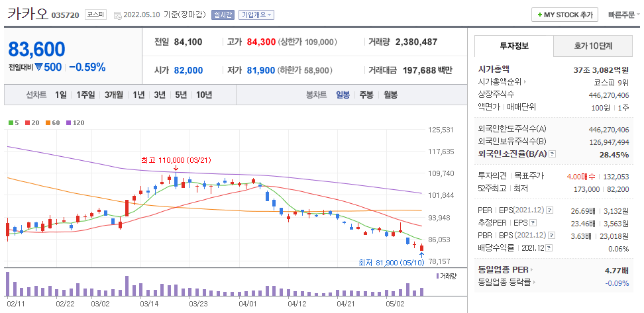Click the calendar icon next to 2022.05.10
The height and width of the screenshot is (313, 644).
(117, 16)
